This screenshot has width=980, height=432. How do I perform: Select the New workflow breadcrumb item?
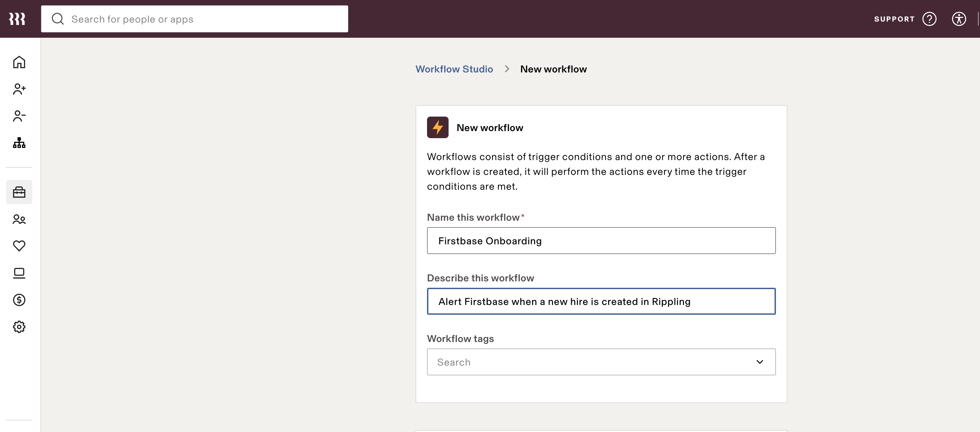click(553, 69)
